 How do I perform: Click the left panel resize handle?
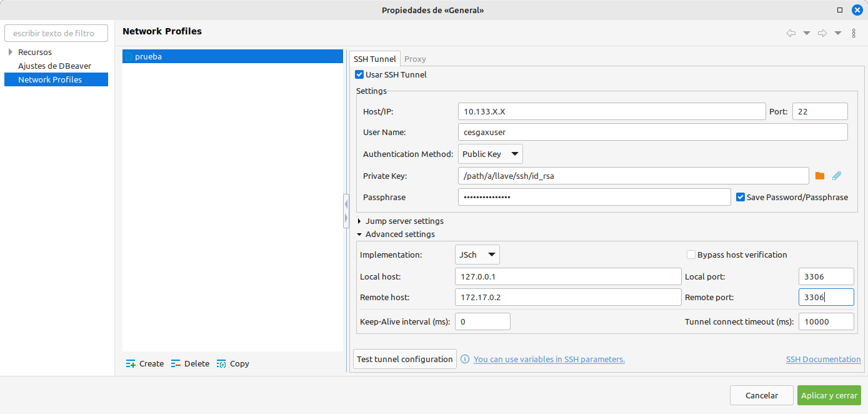tap(346, 211)
